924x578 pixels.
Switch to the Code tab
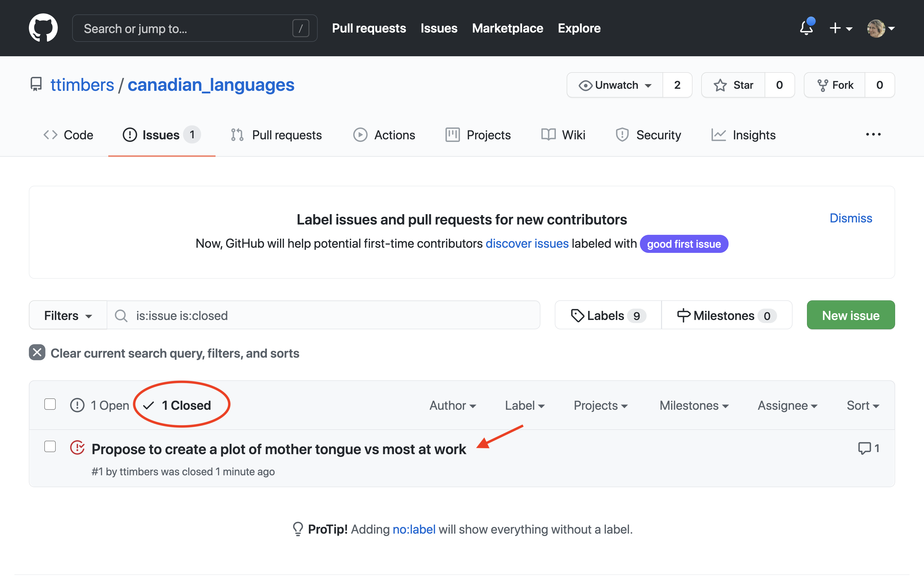[68, 135]
